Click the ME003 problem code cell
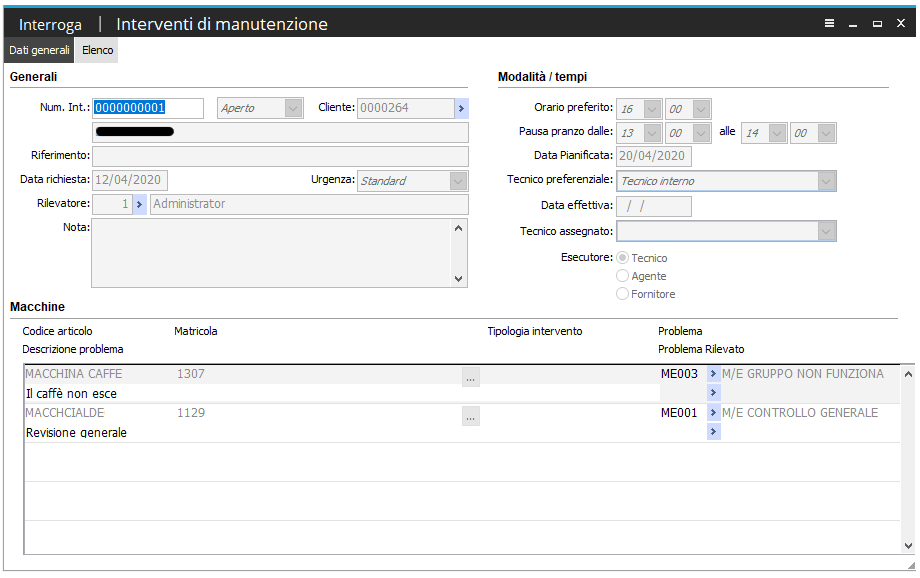This screenshot has width=920, height=578. click(679, 374)
